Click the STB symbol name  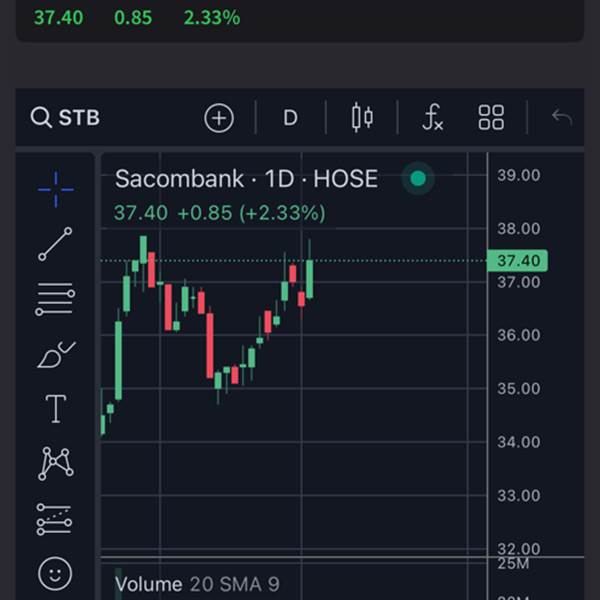79,117
